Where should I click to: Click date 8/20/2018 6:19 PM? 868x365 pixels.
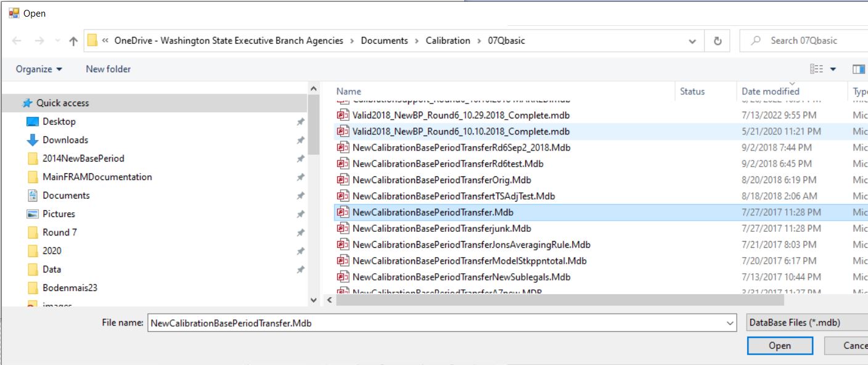click(x=779, y=180)
